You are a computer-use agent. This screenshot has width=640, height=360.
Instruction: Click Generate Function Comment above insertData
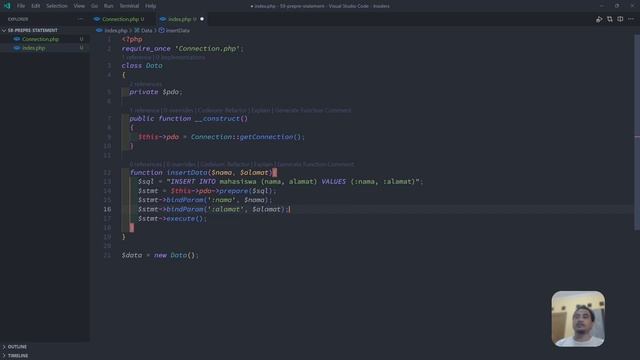316,164
